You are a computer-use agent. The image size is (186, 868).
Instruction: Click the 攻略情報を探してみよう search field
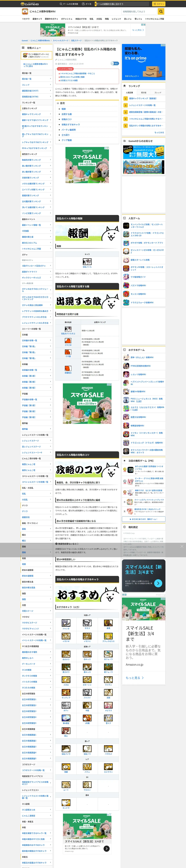pyautogui.click(x=139, y=11)
